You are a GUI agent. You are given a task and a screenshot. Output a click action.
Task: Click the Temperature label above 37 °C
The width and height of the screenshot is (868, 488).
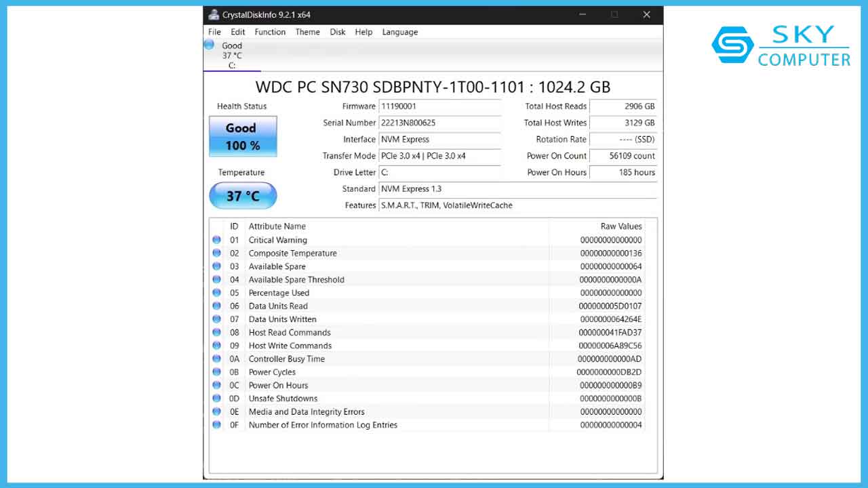coord(241,172)
